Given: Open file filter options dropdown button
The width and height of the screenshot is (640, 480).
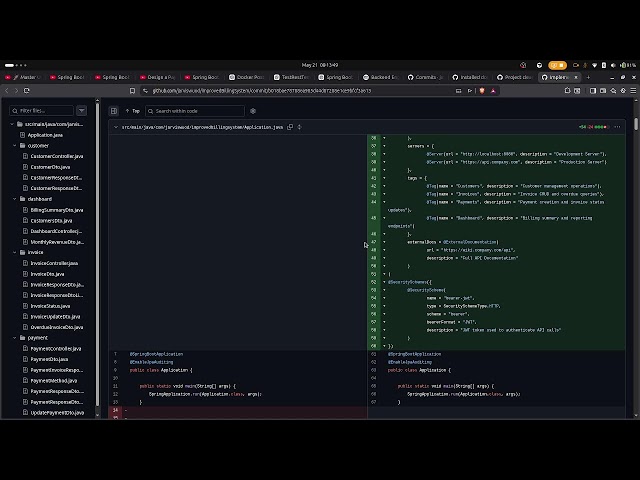Looking at the screenshot, I should pos(82,111).
